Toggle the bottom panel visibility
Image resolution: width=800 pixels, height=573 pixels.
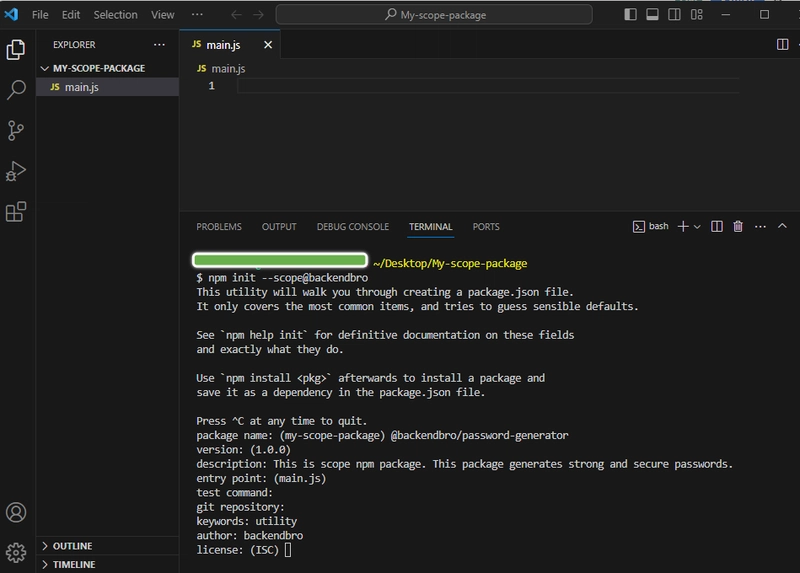(652, 15)
